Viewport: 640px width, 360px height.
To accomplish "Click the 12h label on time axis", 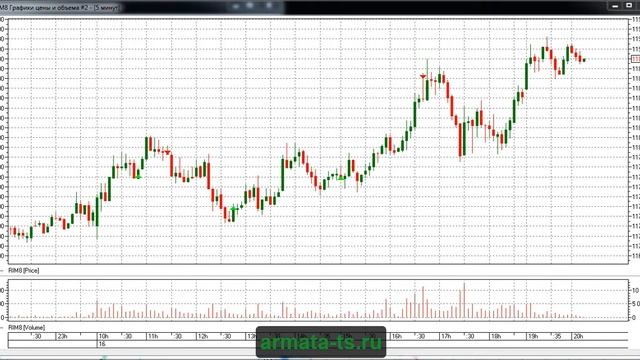I will click(x=202, y=336).
